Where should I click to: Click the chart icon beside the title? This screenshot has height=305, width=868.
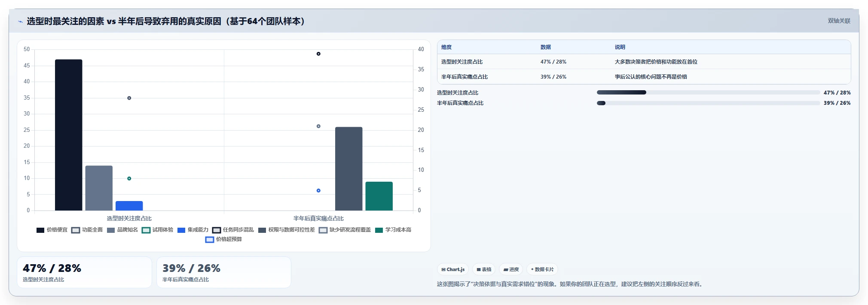[20, 21]
